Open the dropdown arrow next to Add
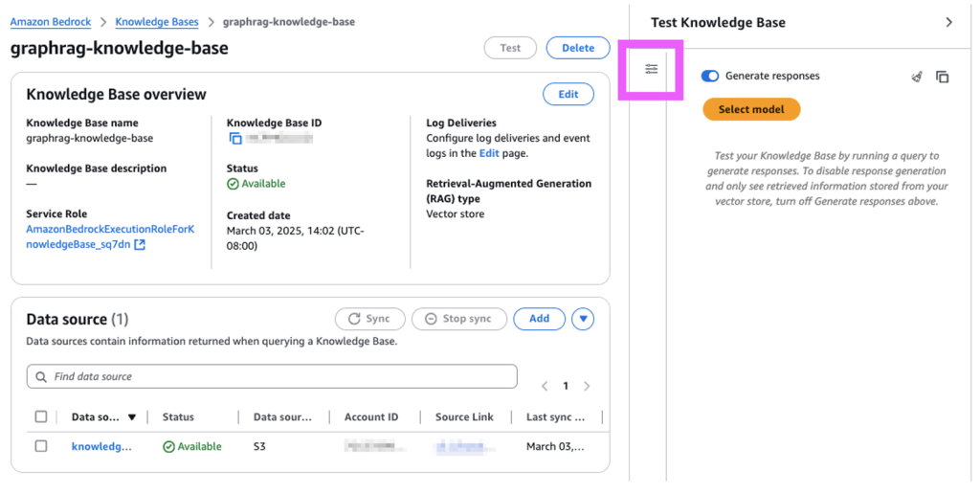Viewport: 980px width, 493px height. [583, 319]
